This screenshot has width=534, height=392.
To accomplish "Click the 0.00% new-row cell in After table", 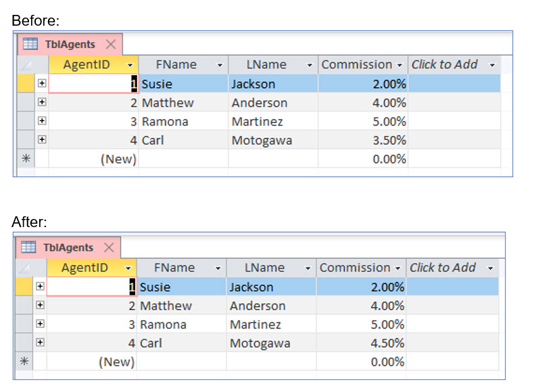I will tap(361, 362).
